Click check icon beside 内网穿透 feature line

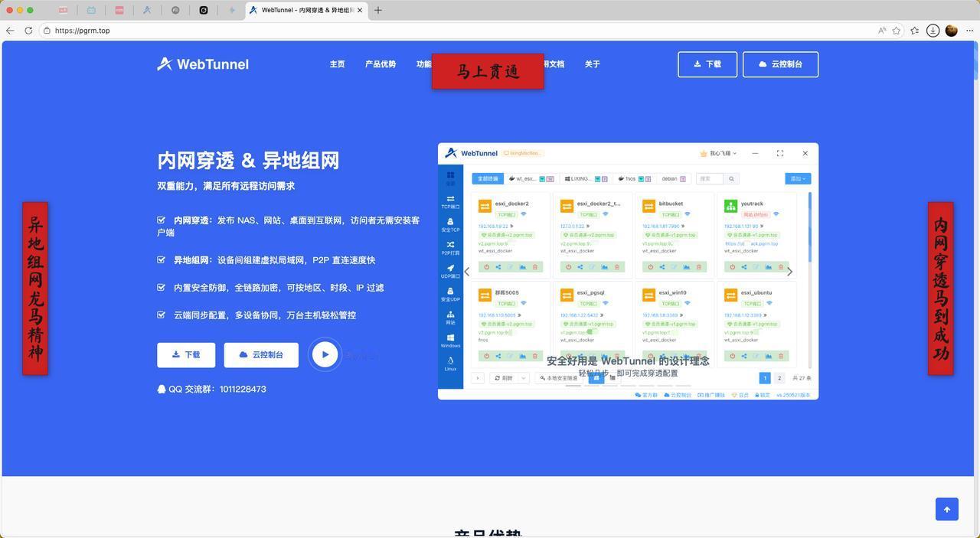[162, 220]
